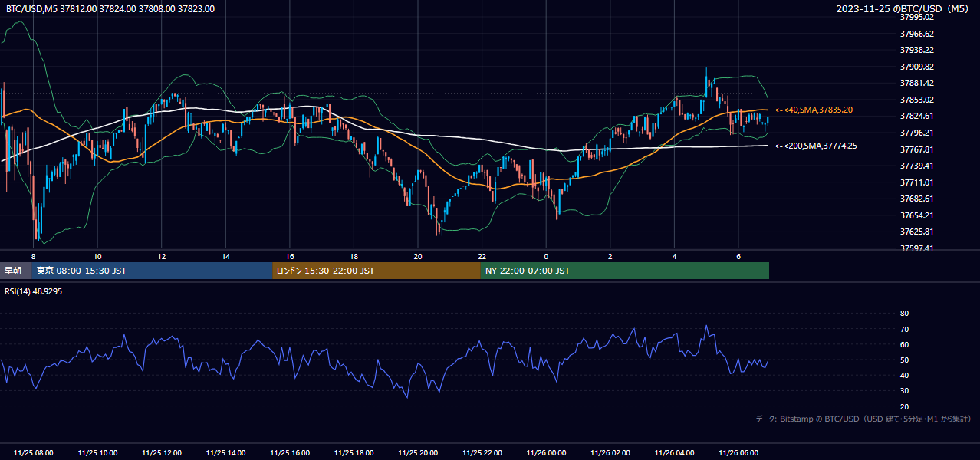The image size is (980, 460).
Task: Click the 11/25 16:00 bottom time label
Action: (x=290, y=453)
